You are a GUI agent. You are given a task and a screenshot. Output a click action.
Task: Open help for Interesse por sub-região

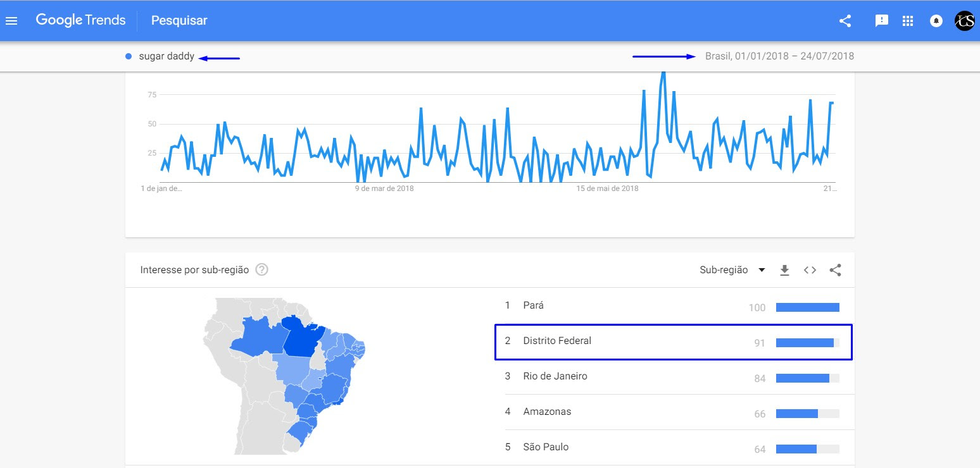coord(261,270)
